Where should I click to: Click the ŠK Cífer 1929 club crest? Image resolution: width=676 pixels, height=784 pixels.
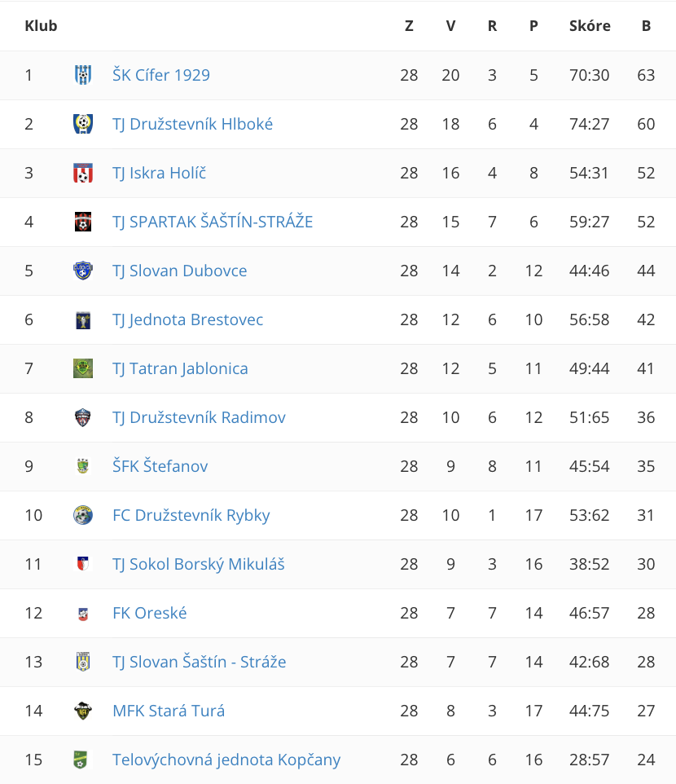point(83,75)
